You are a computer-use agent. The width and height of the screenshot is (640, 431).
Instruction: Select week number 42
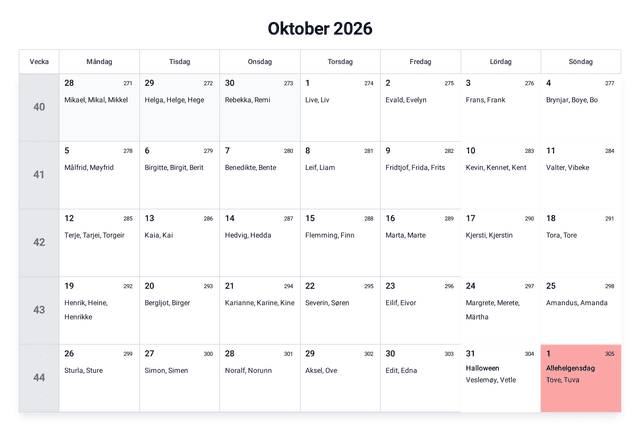(39, 242)
